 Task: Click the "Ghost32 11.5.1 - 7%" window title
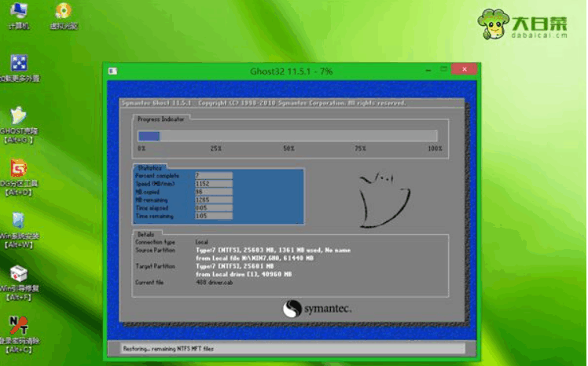[292, 71]
